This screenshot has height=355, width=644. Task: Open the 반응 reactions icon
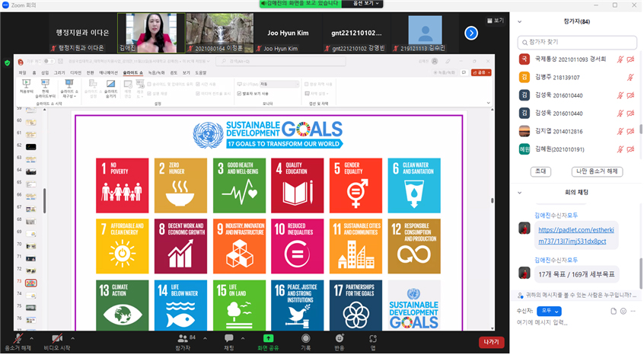point(340,338)
